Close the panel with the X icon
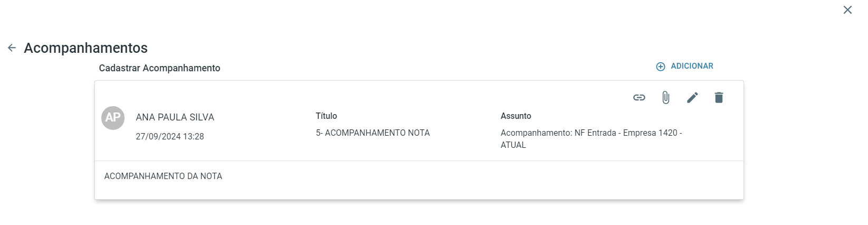868x225 pixels. pyautogui.click(x=847, y=10)
